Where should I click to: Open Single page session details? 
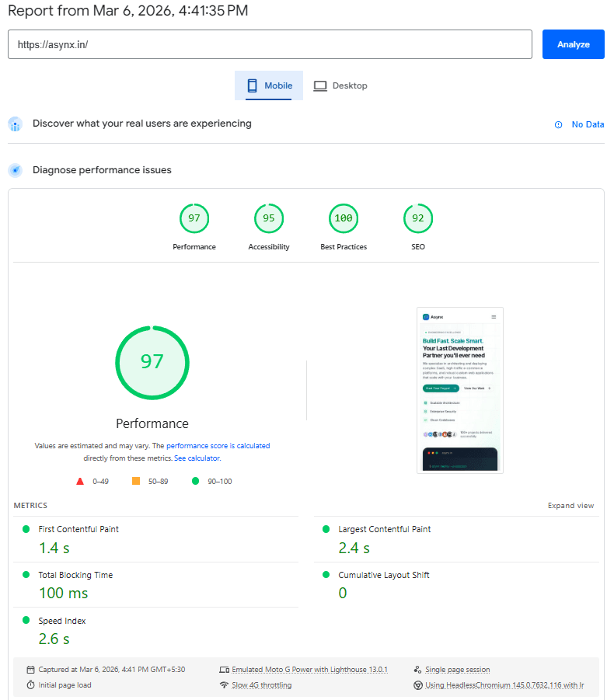tap(457, 670)
